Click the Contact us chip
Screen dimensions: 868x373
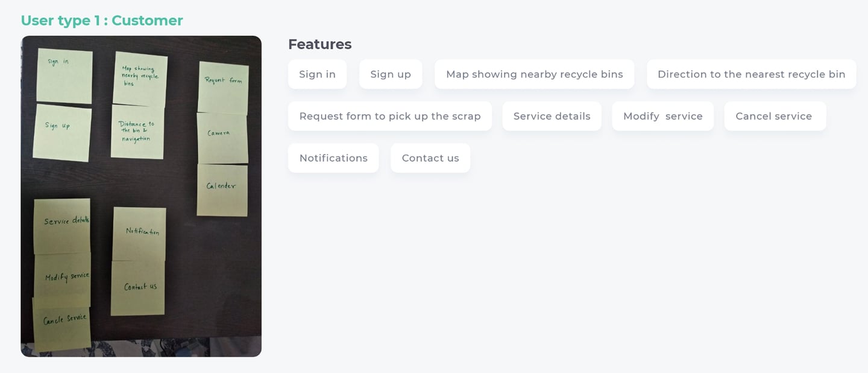pos(430,158)
